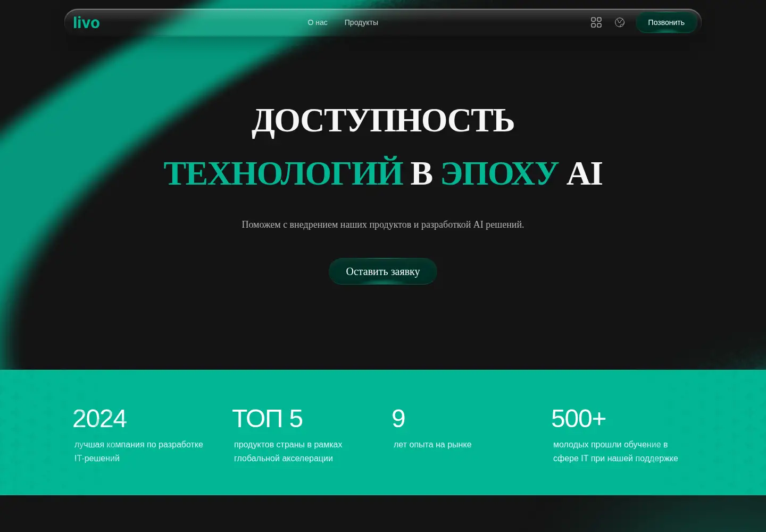Open the four-squares grid icon
Viewport: 766px width, 532px height.
[596, 22]
